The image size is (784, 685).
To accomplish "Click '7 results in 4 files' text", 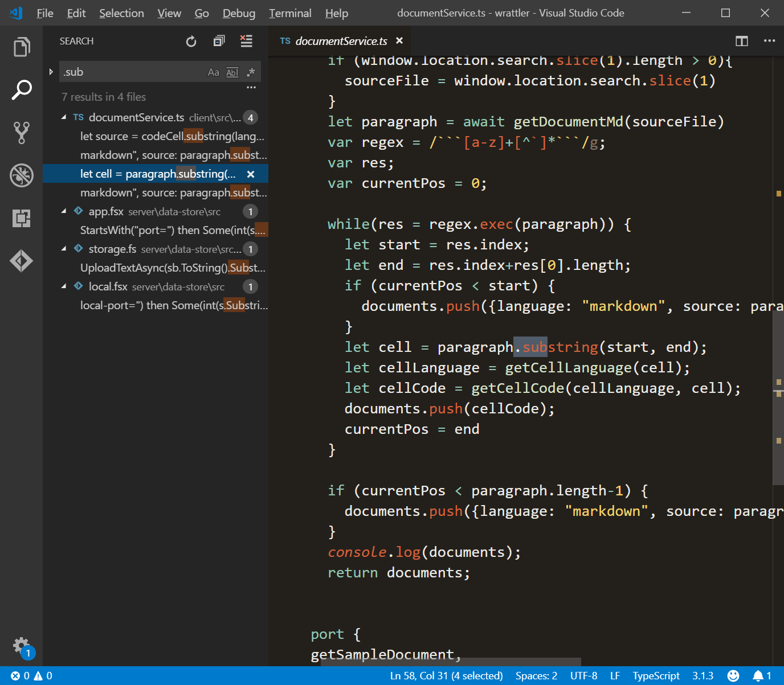I will point(104,97).
